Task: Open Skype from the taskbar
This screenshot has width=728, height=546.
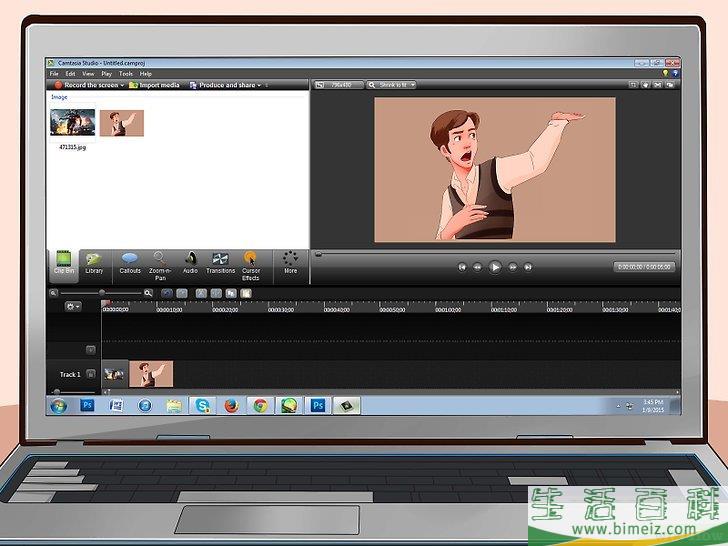Action: 202,406
